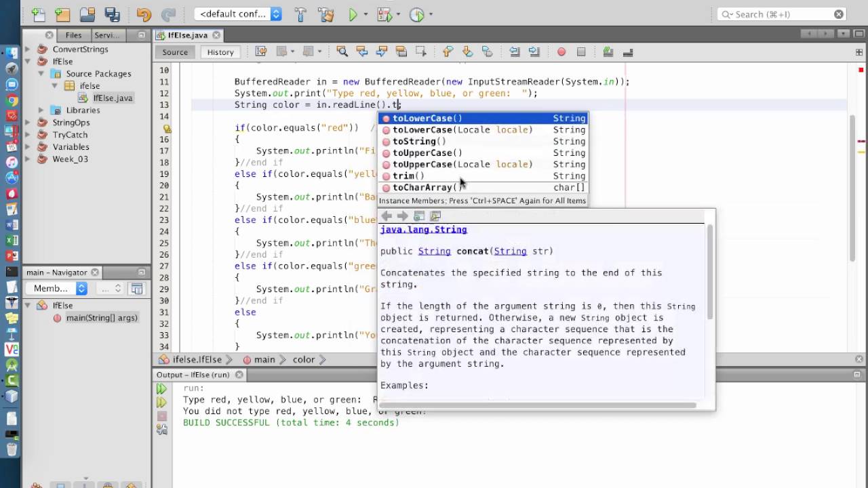The image size is (868, 488).
Task: Collapse IfElse class node in Navigator
Action: pos(29,306)
